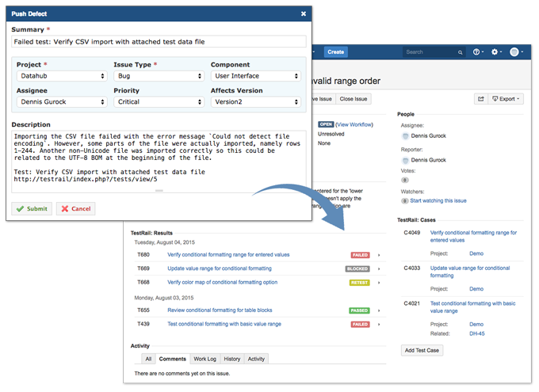Open the Assignee dropdown showing Dennis Gurock
539x392 pixels.
click(62, 102)
